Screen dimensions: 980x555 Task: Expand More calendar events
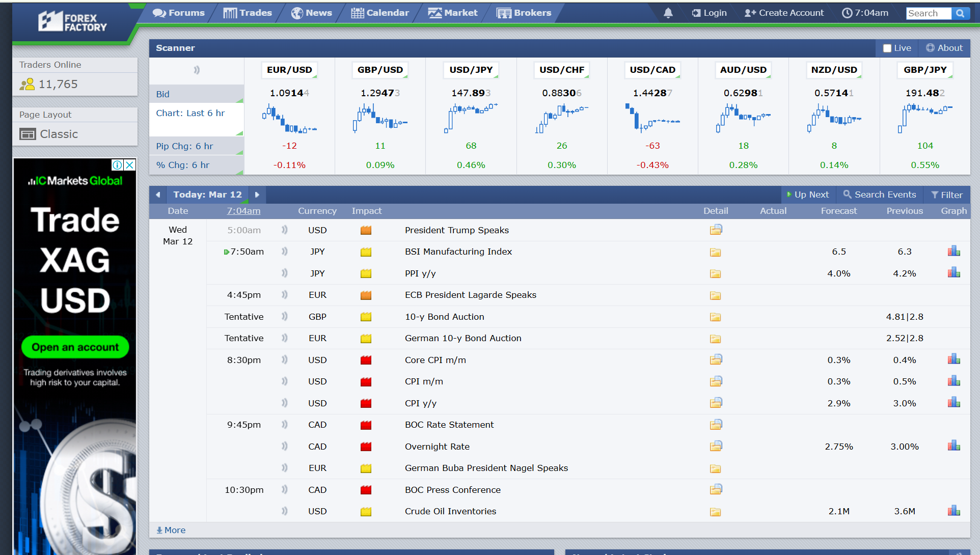(171, 530)
